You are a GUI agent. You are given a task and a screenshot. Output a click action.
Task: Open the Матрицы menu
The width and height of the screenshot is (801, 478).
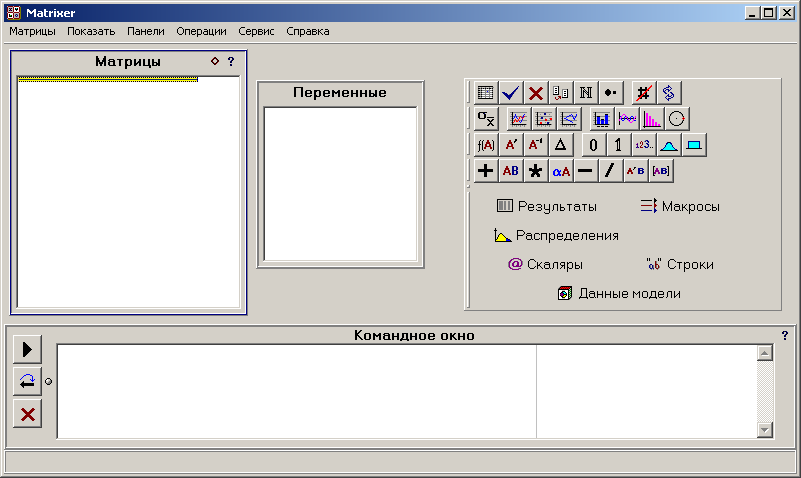pos(32,31)
